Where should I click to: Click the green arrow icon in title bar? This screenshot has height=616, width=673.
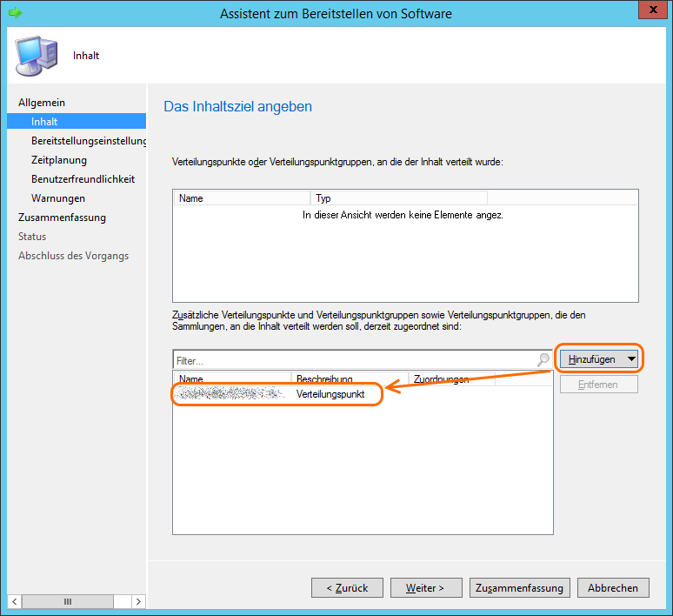pos(14,12)
